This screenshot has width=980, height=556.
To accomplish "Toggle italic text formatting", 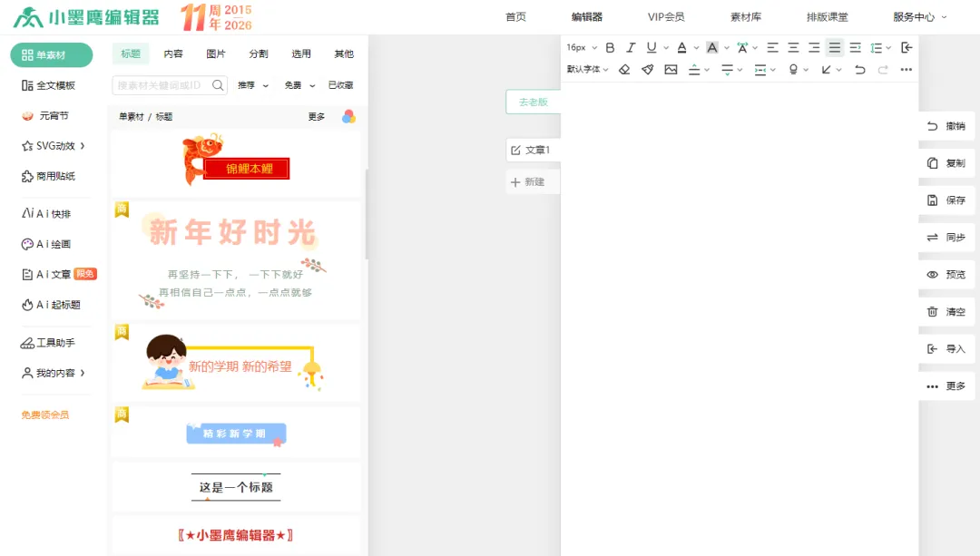I will [x=631, y=47].
